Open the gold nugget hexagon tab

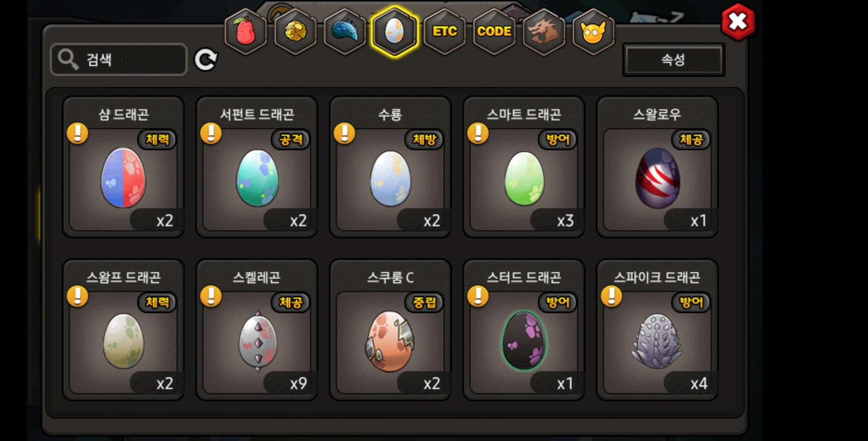[x=295, y=31]
